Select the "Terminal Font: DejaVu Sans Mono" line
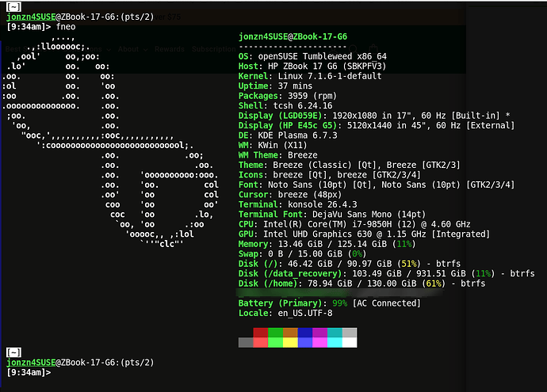Viewport: 547px width, 392px height. click(332, 215)
